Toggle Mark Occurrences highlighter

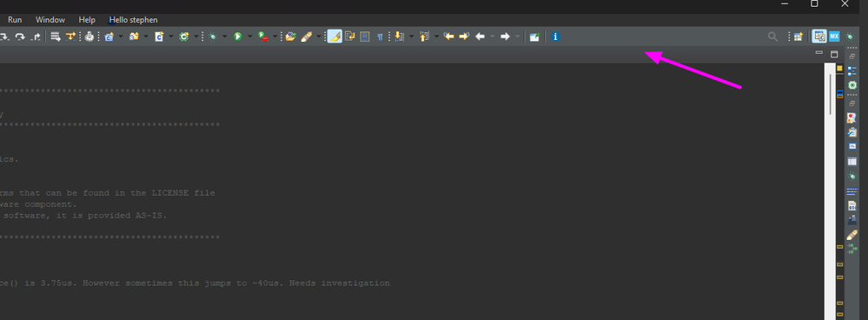335,37
